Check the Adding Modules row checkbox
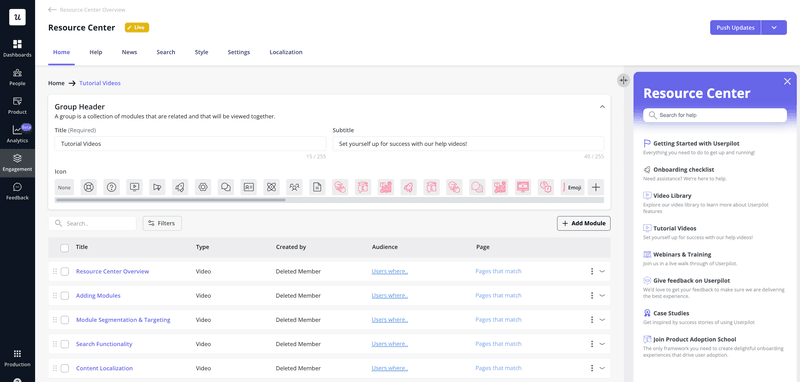The image size is (800, 382). click(x=64, y=296)
